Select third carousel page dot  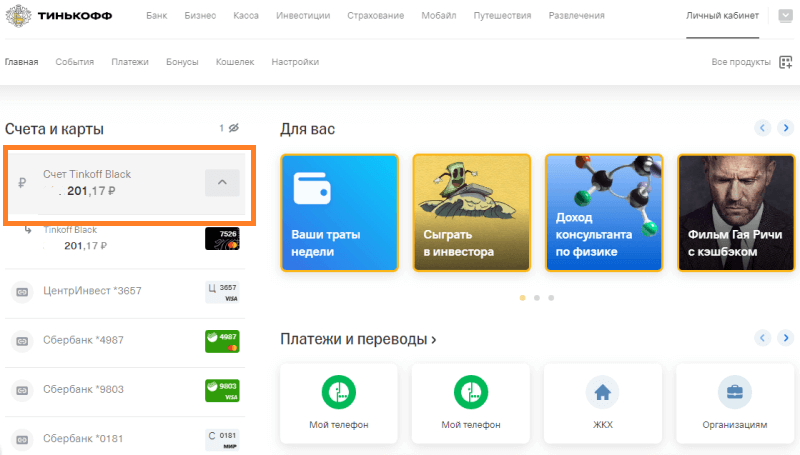pyautogui.click(x=551, y=298)
